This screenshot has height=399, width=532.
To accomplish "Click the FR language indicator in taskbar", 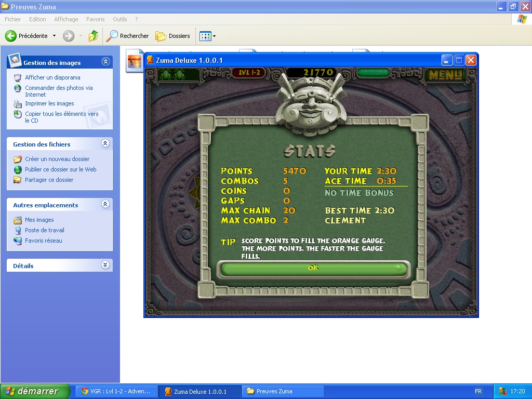I will click(x=477, y=391).
